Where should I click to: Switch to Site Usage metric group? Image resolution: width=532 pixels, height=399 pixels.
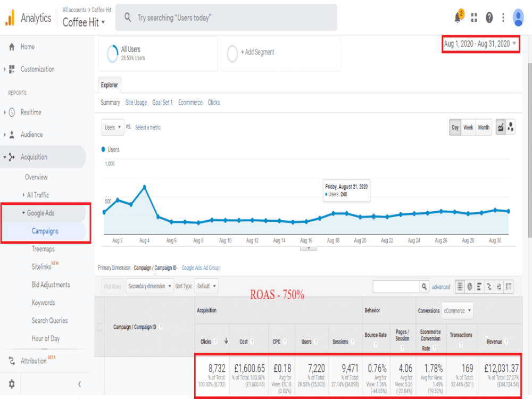click(x=136, y=103)
